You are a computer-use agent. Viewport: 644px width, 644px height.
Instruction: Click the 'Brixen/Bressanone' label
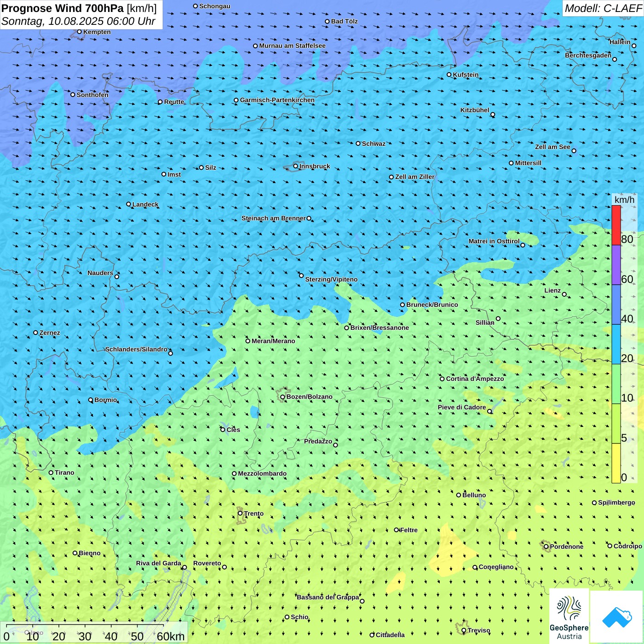379,328
